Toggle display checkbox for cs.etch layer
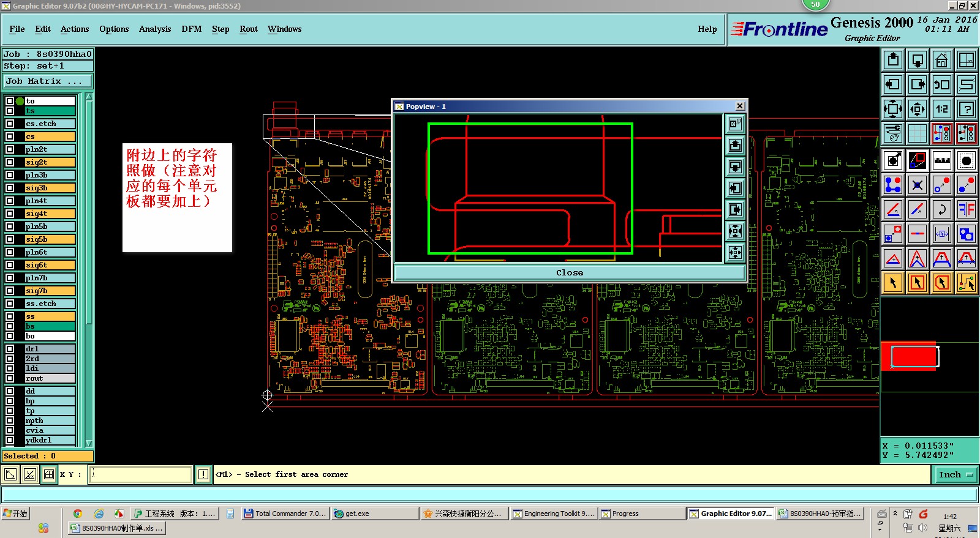This screenshot has width=980, height=538. [x=10, y=124]
